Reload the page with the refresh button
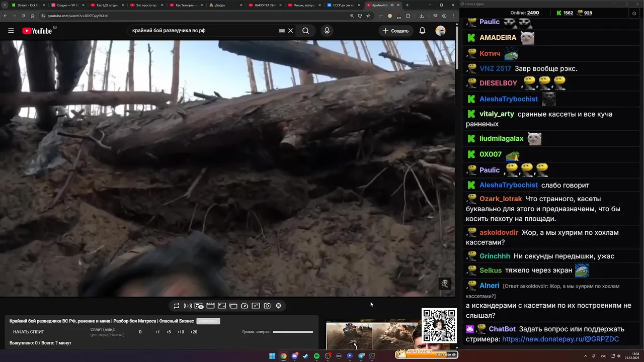Viewport: 644px width, 362px height. click(23, 16)
